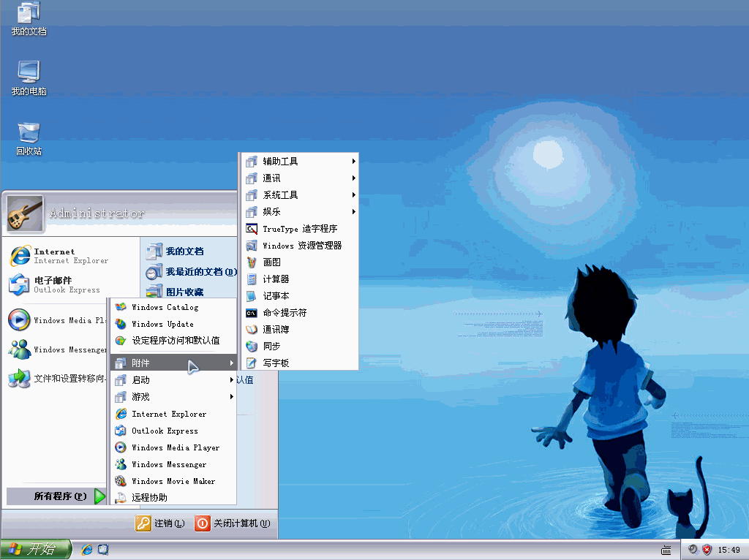Viewport: 749px width, 560px height.
Task: Click the 开始 start button
Action: click(x=36, y=550)
